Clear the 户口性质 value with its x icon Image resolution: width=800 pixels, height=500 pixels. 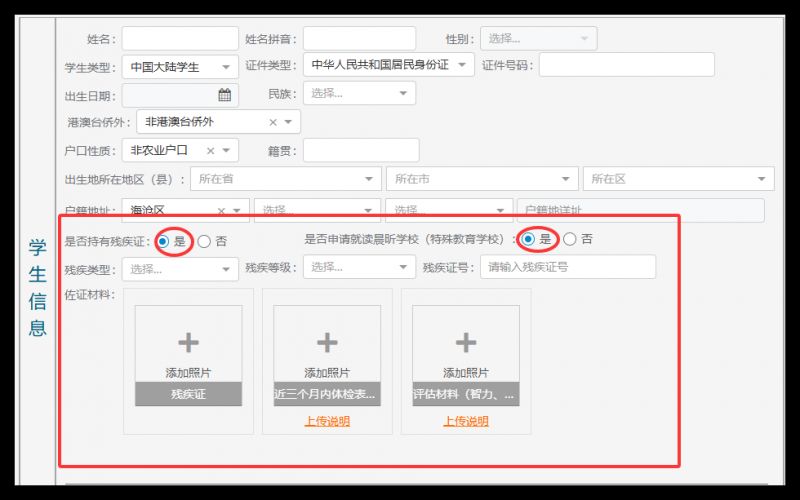click(210, 151)
